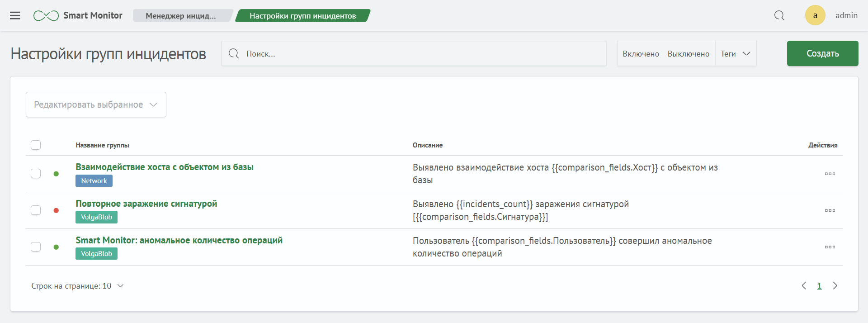The height and width of the screenshot is (323, 868).
Task: Open actions menu for аномальное количество операций
Action: pyautogui.click(x=830, y=247)
